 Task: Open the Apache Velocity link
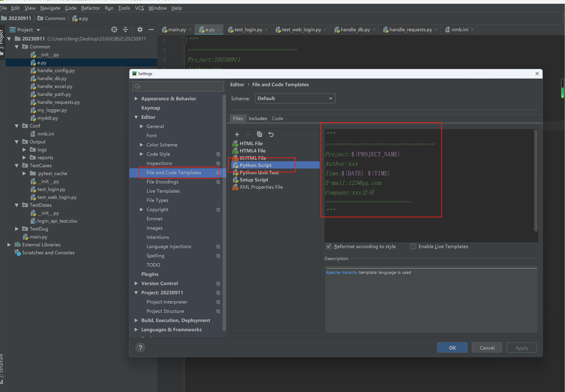[341, 272]
